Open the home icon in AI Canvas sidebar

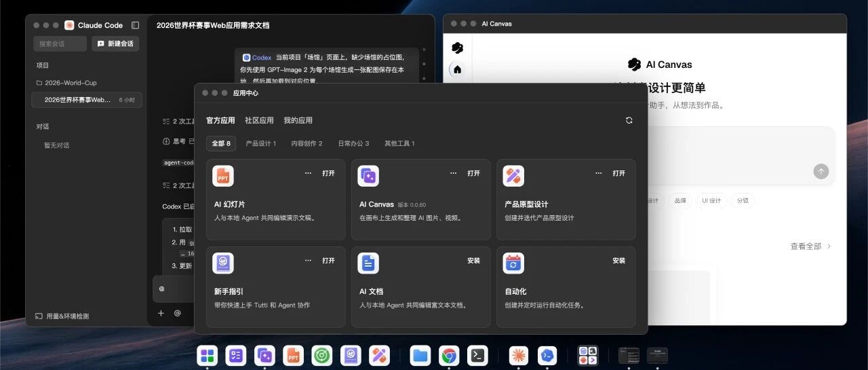[457, 69]
